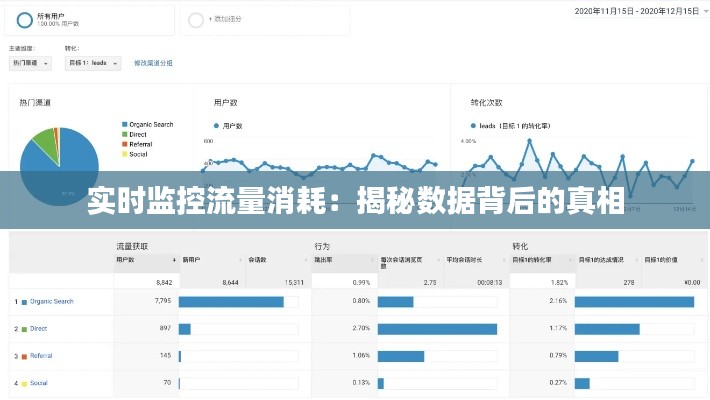710x400 pixels.
Task: Click the 会话数 column header
Action: coord(257,260)
